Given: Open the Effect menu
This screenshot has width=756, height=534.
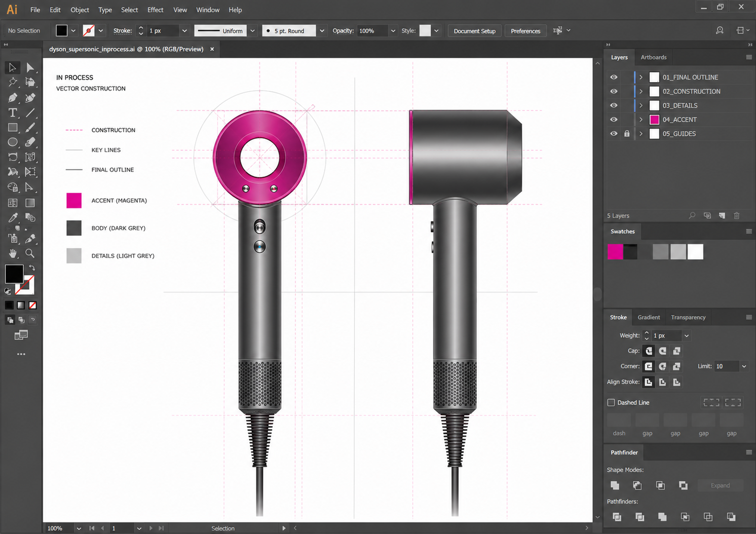Looking at the screenshot, I should 155,10.
